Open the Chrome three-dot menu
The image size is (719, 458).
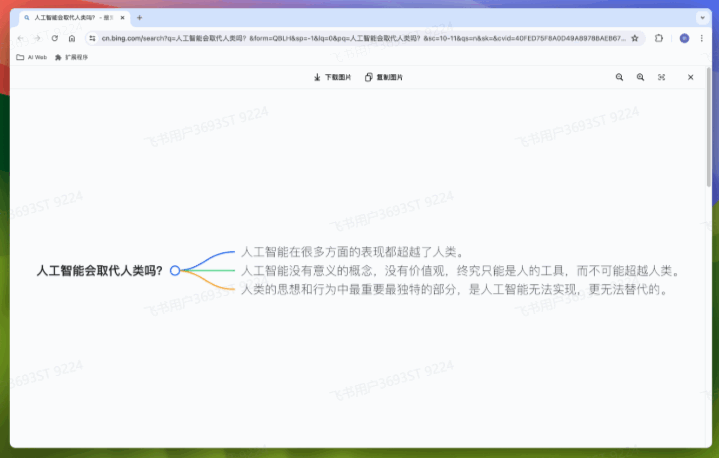point(703,38)
